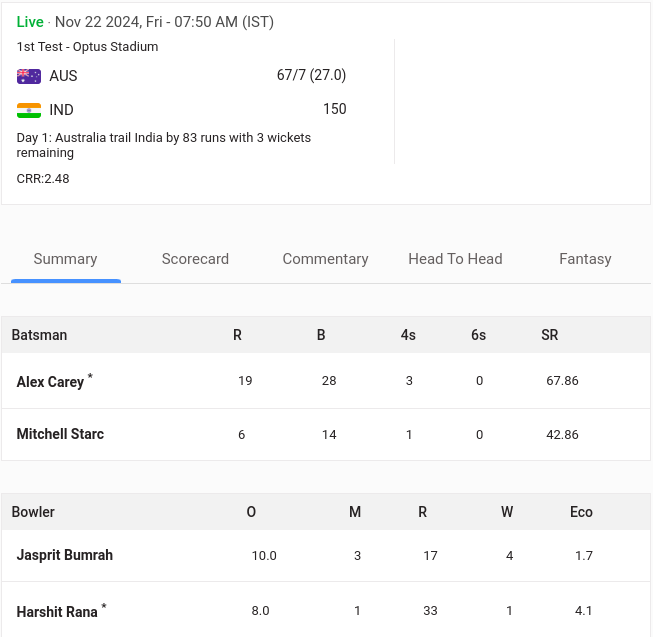This screenshot has width=653, height=637.
Task: View Harshit Rana's player page
Action: pyautogui.click(x=57, y=612)
